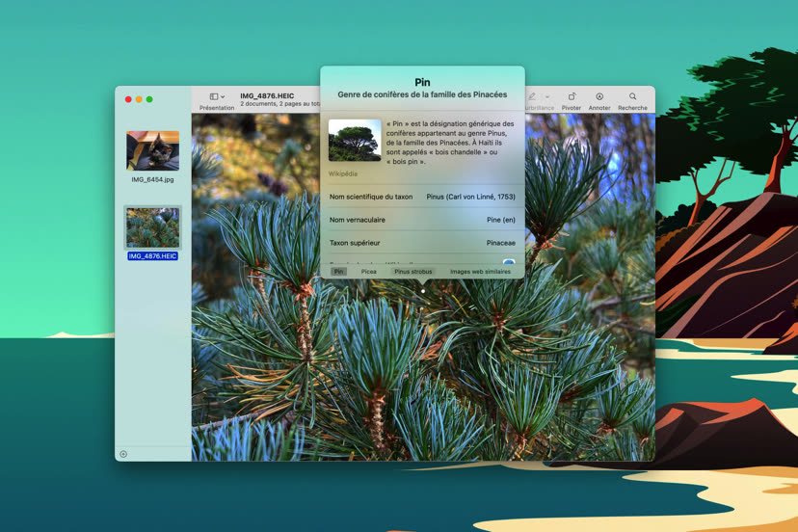Click the Pinaceae value text
Screen dimensions: 798x532
(x=501, y=243)
